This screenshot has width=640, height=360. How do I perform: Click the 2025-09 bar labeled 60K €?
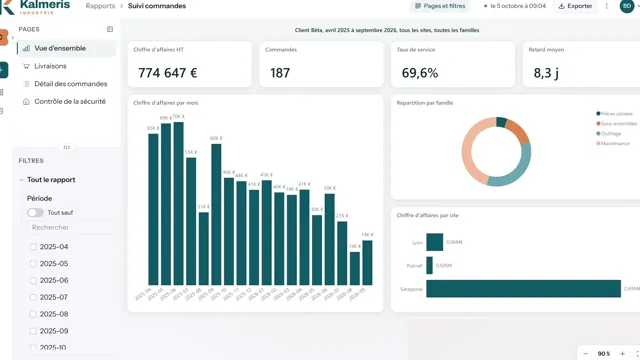216,214
